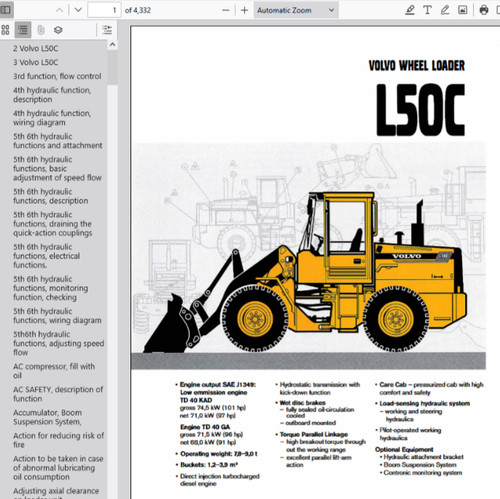Show the attachments view
Viewport: 500px width, 499px height.
pos(41,30)
